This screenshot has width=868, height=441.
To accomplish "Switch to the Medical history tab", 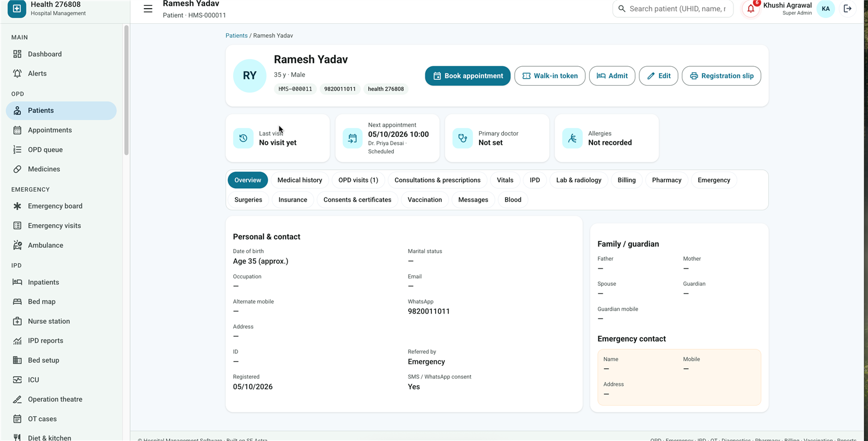I will coord(299,180).
